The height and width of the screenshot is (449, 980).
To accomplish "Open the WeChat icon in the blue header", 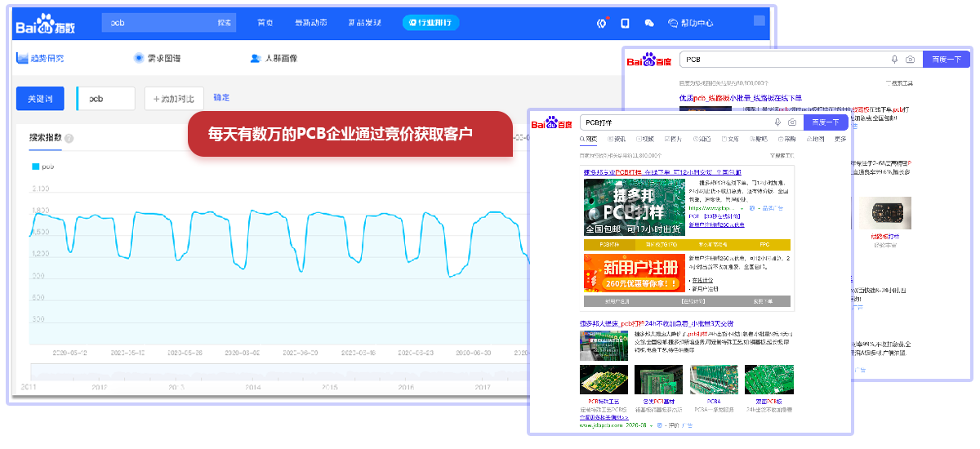I will point(649,24).
